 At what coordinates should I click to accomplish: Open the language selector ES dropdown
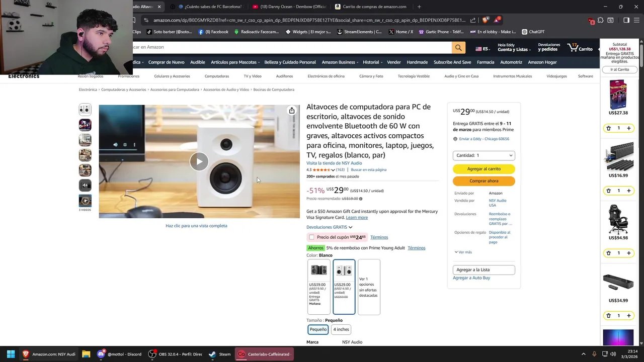point(482,49)
